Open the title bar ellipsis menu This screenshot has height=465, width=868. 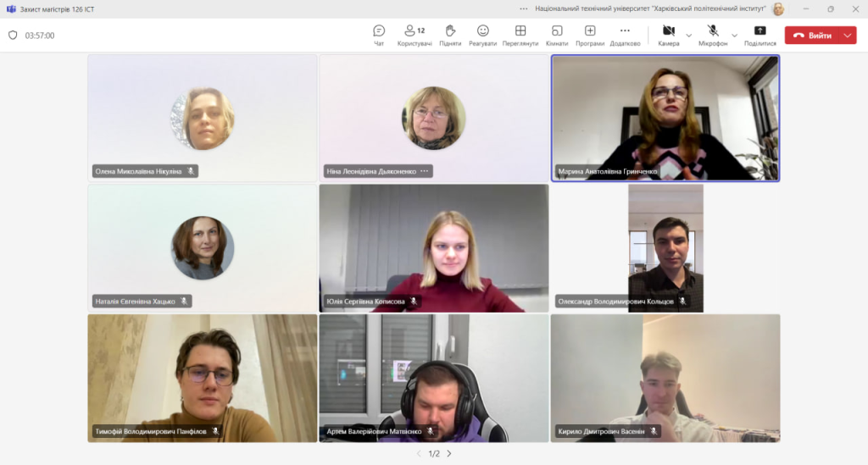[524, 8]
